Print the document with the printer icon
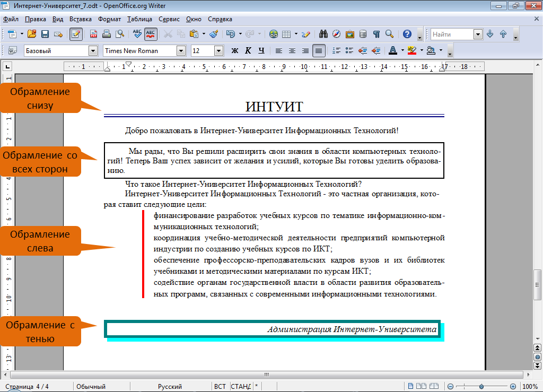 [107, 34]
